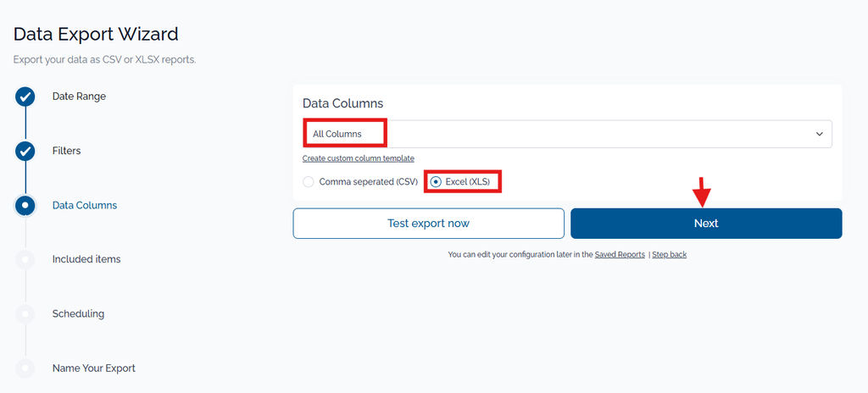Open the Scheduling step label
This screenshot has height=393, width=868.
[x=78, y=314]
